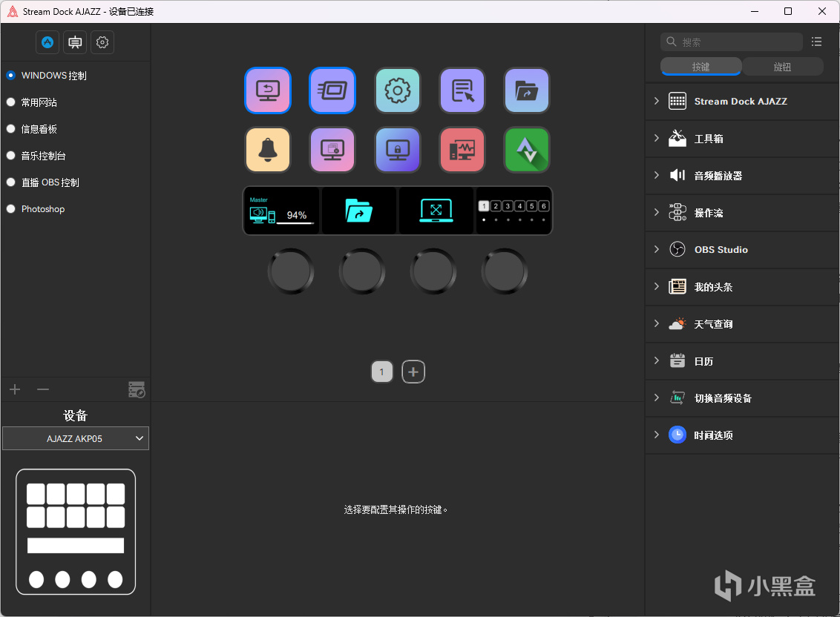Screen dimensions: 840x617
Task: Click the audio player speaker icon
Action: click(x=677, y=175)
